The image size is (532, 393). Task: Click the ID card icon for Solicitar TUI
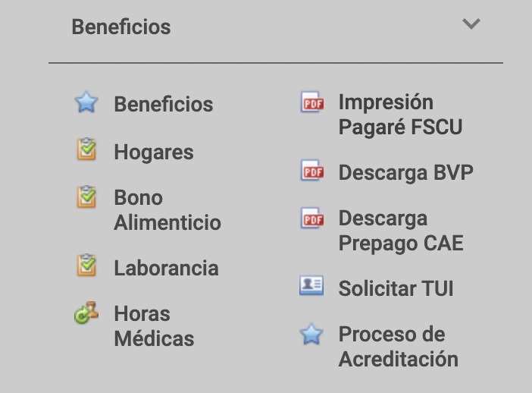[x=311, y=287]
